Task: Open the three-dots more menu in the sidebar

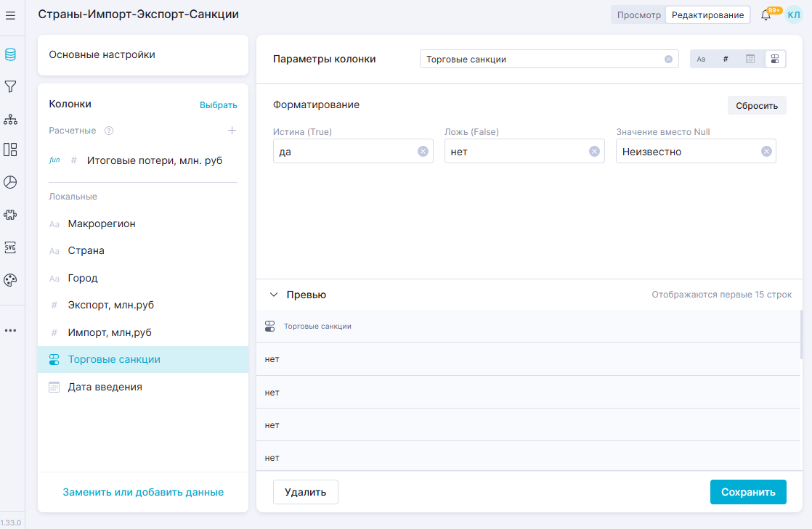Action: (10, 330)
